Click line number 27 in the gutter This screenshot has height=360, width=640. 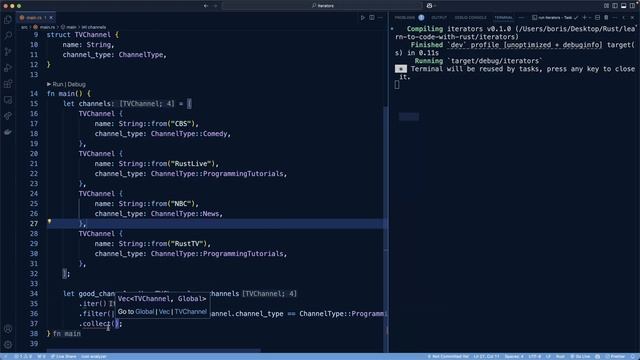click(x=34, y=224)
